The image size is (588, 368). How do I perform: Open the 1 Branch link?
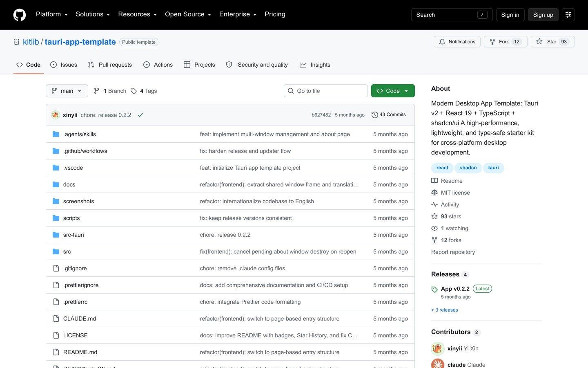click(x=110, y=91)
